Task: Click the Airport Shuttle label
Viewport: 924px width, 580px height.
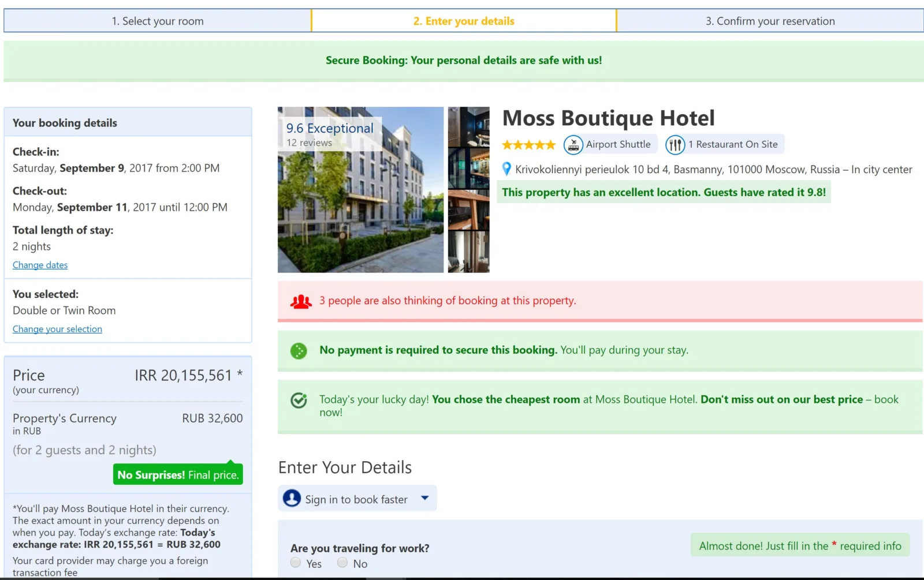Action: (x=618, y=144)
